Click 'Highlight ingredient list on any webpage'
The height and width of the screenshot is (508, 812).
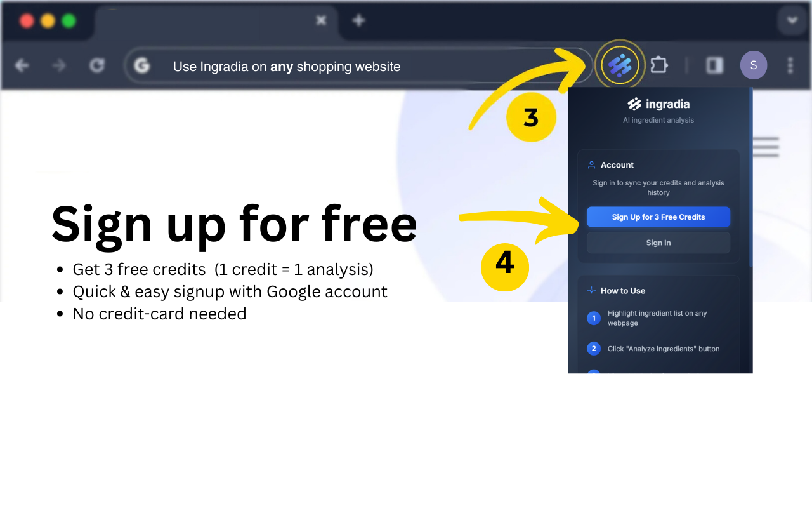coord(657,318)
